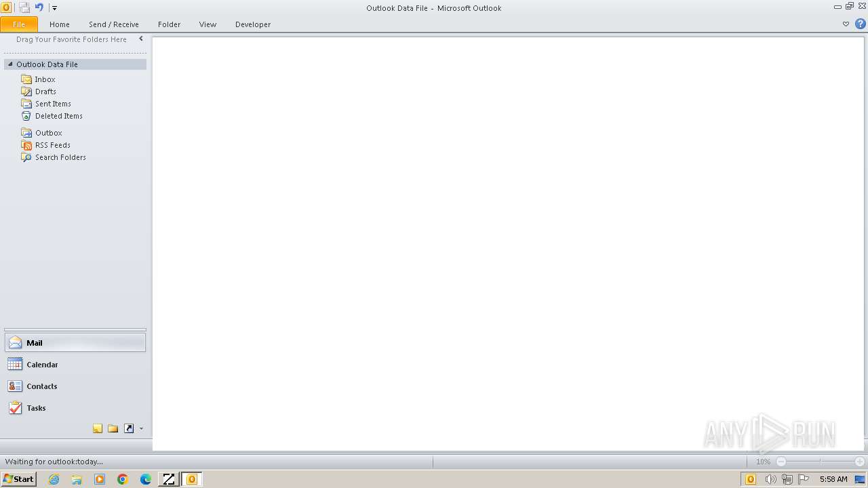Click the Outlook taskbar button

coord(191,479)
